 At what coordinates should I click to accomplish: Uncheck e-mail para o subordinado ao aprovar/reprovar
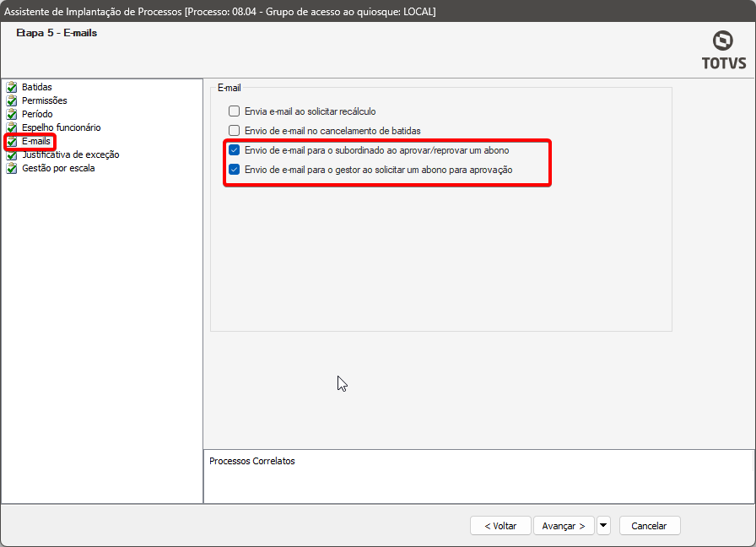[x=235, y=150]
